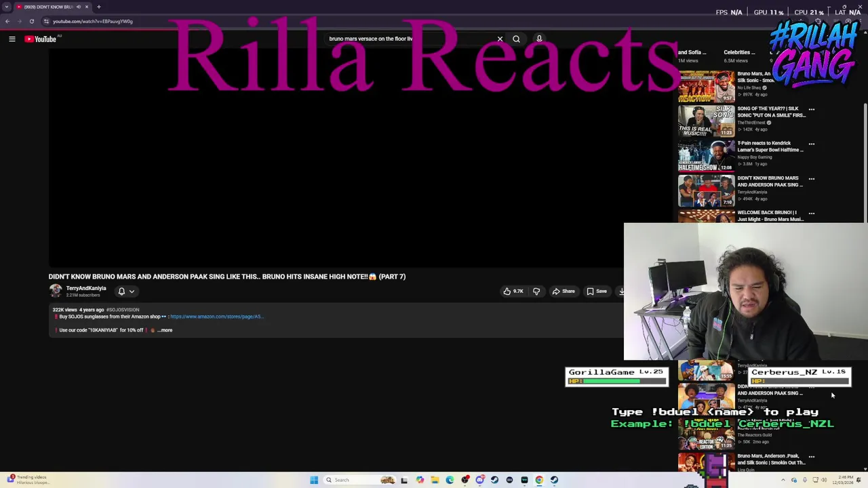Save the video to a playlist
The image size is (868, 488).
pyautogui.click(x=597, y=291)
